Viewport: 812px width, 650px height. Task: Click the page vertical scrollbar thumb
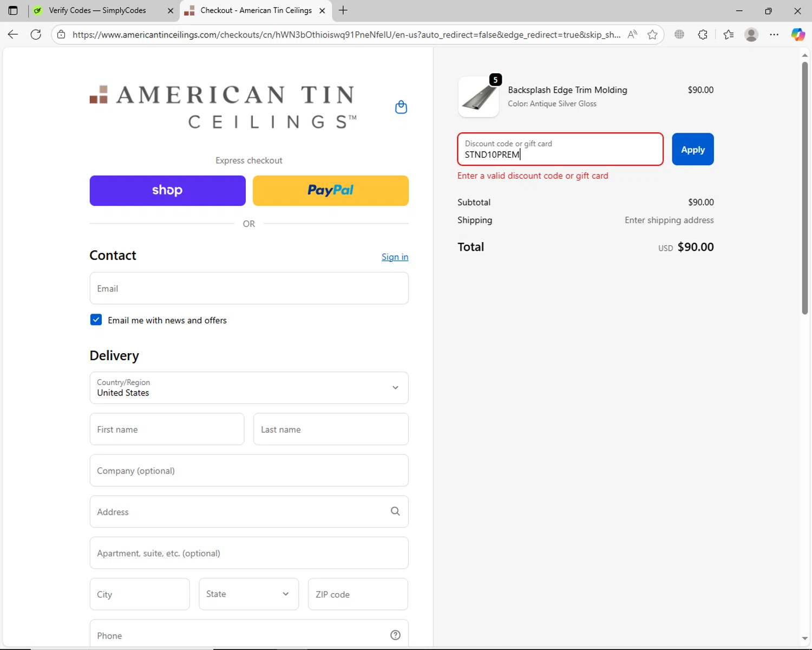[x=805, y=188]
